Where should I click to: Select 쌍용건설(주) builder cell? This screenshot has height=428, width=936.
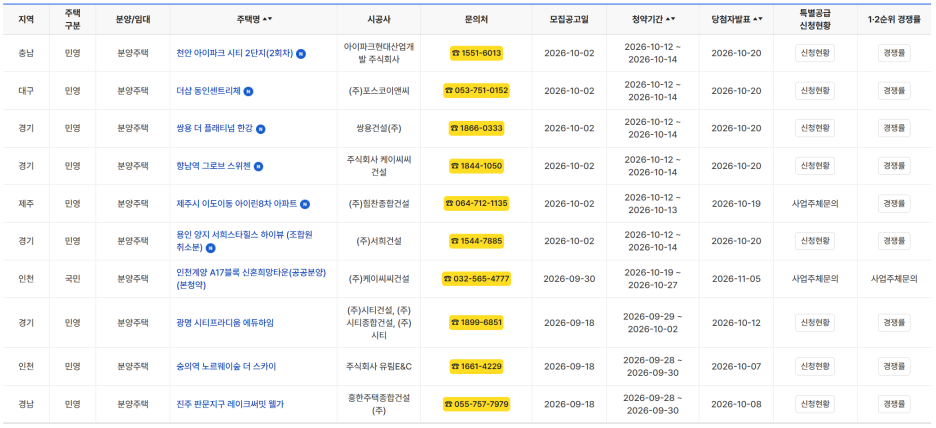tap(378, 128)
